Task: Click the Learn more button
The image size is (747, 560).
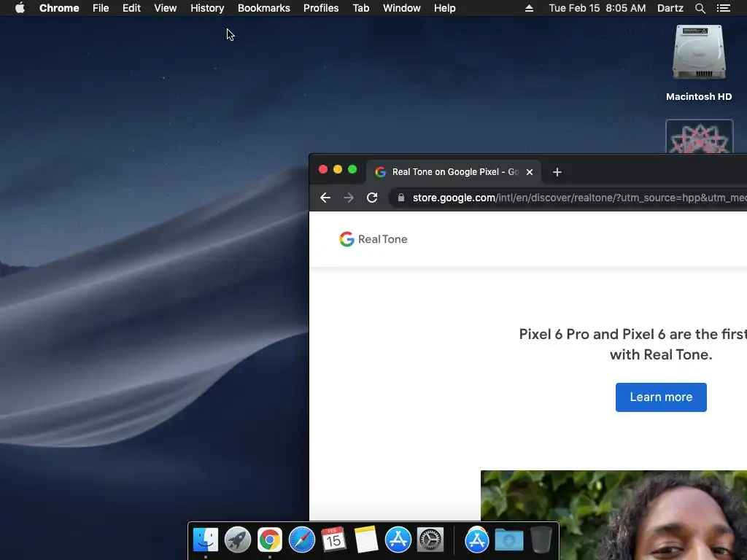Action: 661,397
